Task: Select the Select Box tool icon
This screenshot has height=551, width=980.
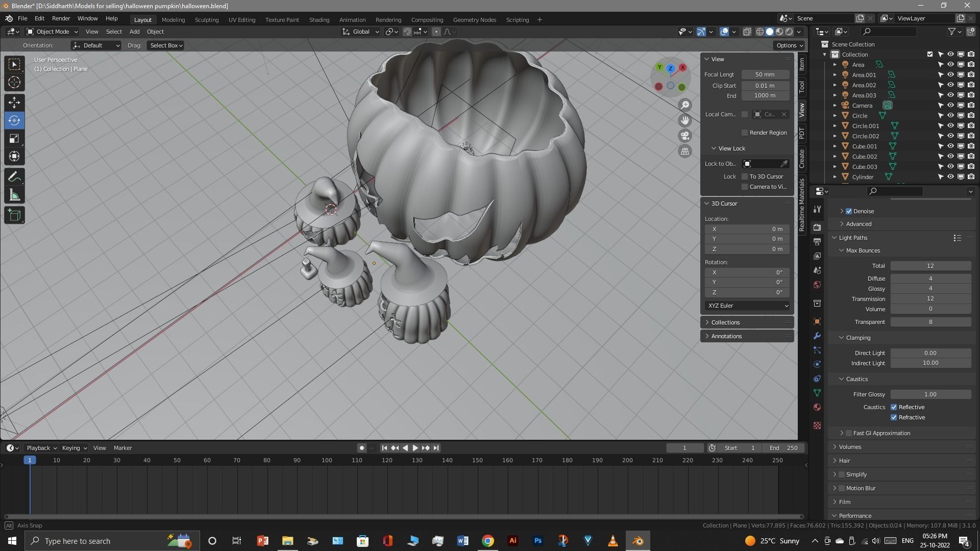Action: point(14,64)
